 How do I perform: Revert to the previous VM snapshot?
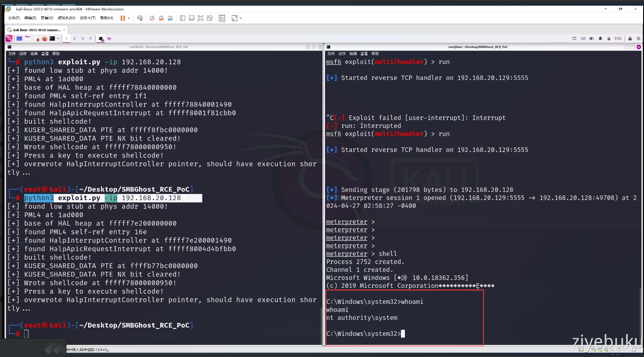(x=161, y=18)
